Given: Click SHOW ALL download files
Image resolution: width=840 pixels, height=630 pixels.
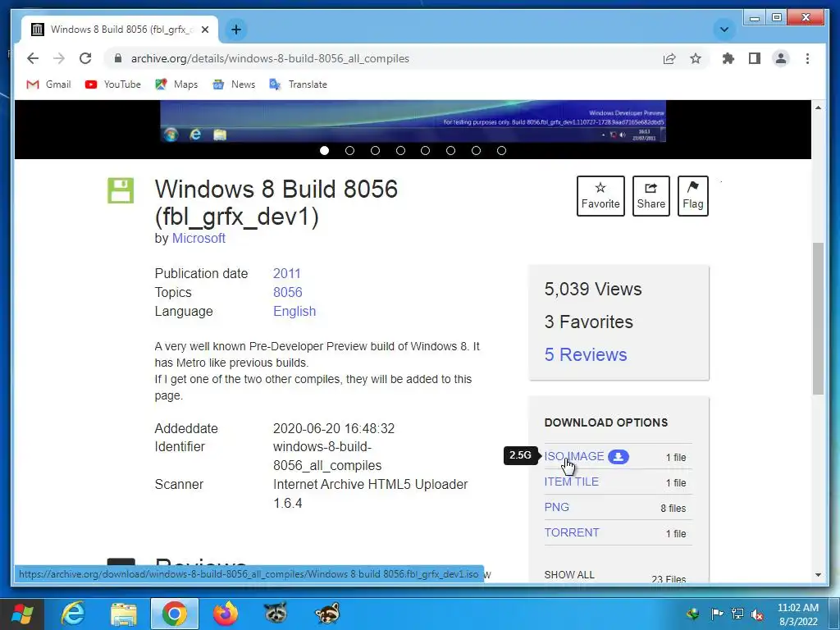Looking at the screenshot, I should point(569,575).
